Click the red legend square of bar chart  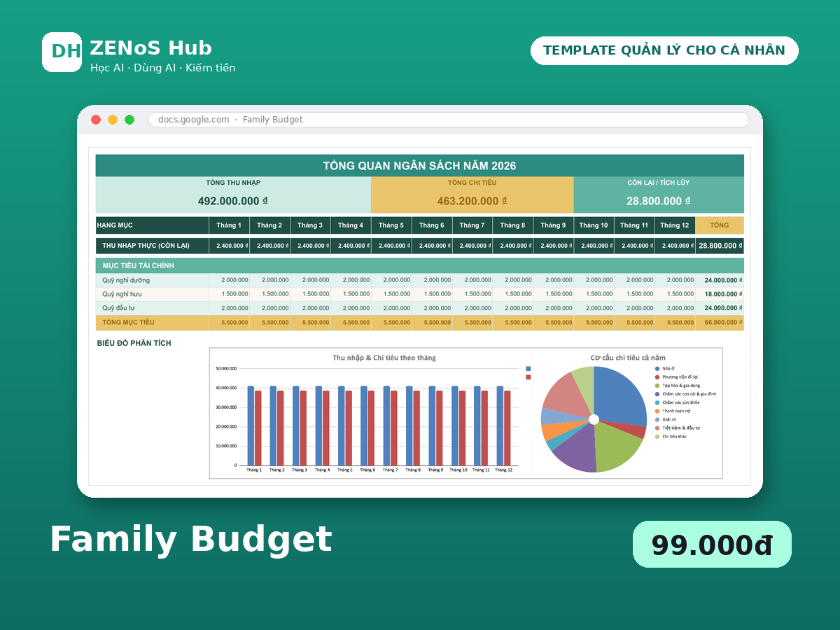(528, 377)
